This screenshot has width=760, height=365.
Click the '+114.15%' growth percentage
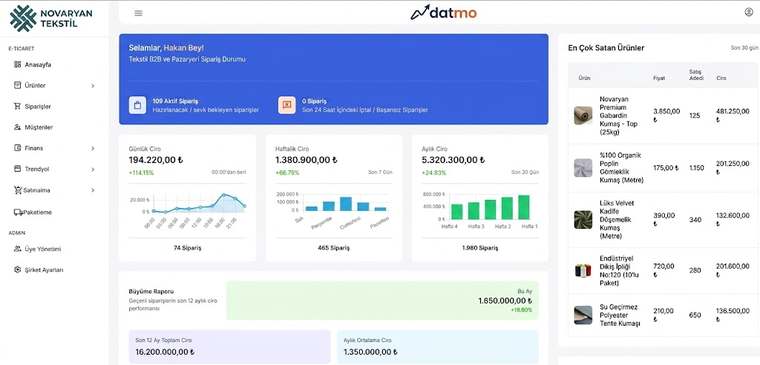point(141,173)
